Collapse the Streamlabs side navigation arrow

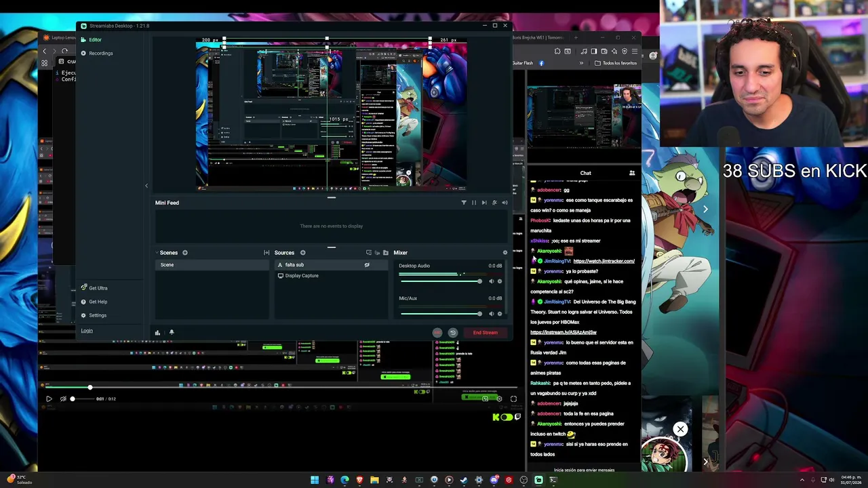(x=146, y=186)
